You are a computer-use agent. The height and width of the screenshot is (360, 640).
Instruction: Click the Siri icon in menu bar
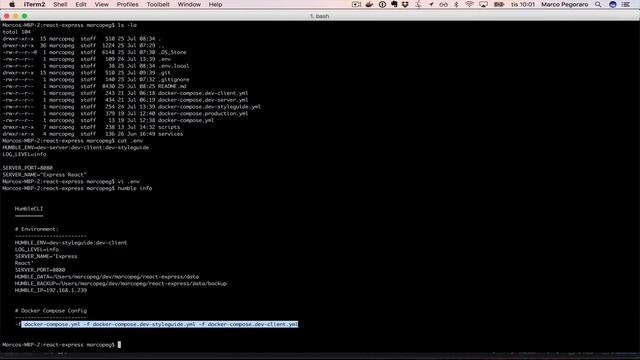(612, 4)
